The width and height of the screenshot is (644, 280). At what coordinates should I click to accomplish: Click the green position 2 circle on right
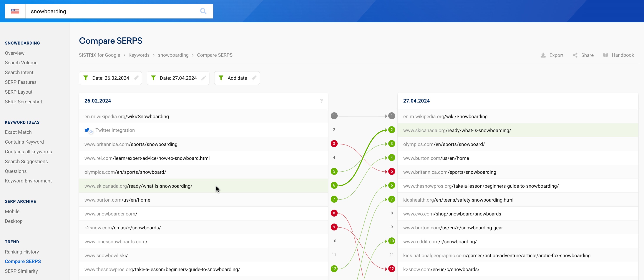pos(392,130)
